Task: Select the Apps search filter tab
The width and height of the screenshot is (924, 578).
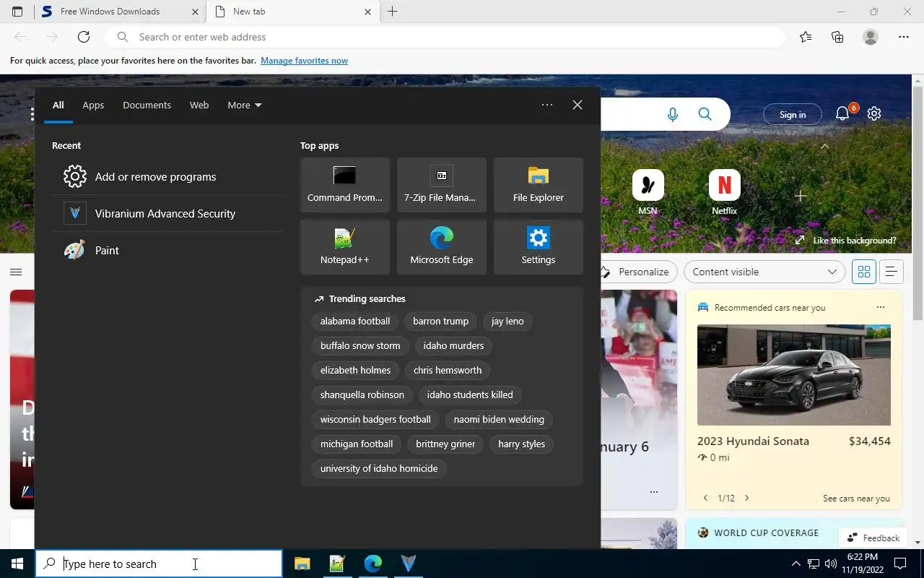Action: click(x=93, y=105)
